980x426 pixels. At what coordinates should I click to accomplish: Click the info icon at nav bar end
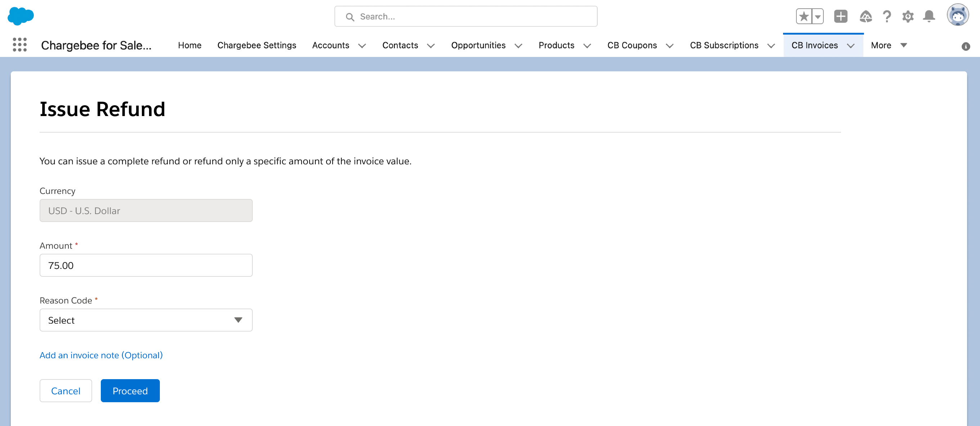point(966,46)
